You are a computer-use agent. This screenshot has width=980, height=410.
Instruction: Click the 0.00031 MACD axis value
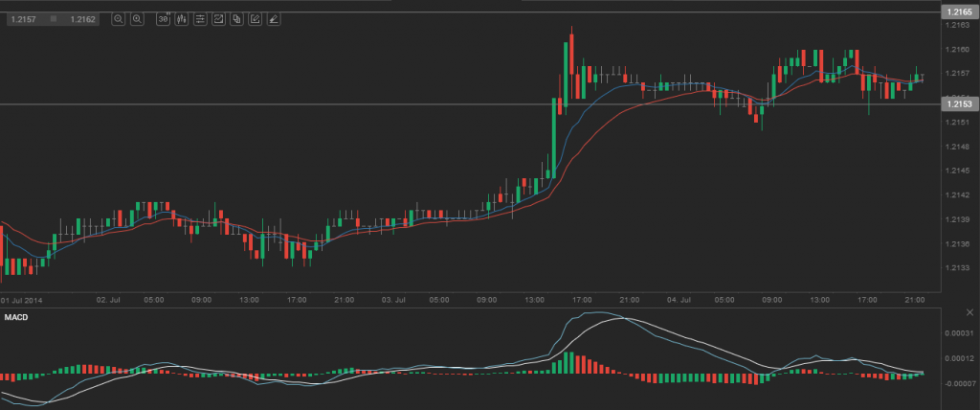960,332
